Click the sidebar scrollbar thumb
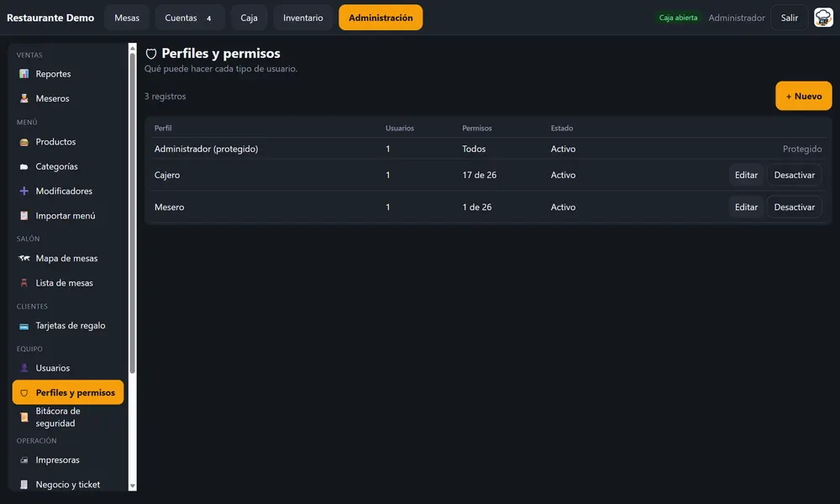Viewport: 840px width, 504px height. 133,213
